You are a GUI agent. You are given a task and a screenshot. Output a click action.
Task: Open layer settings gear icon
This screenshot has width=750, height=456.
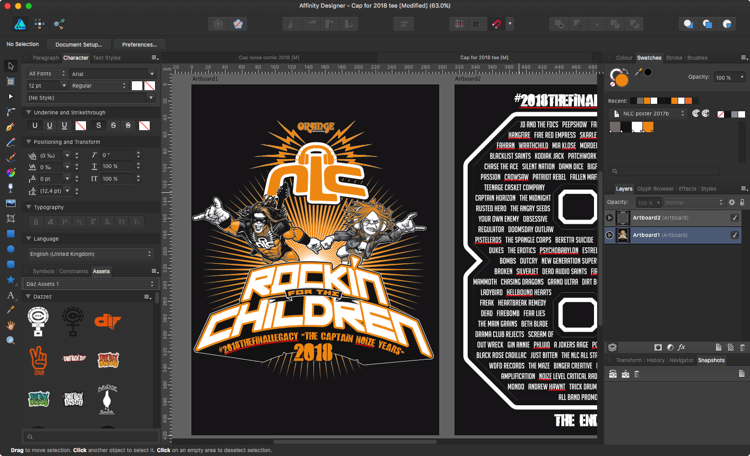[x=732, y=202]
